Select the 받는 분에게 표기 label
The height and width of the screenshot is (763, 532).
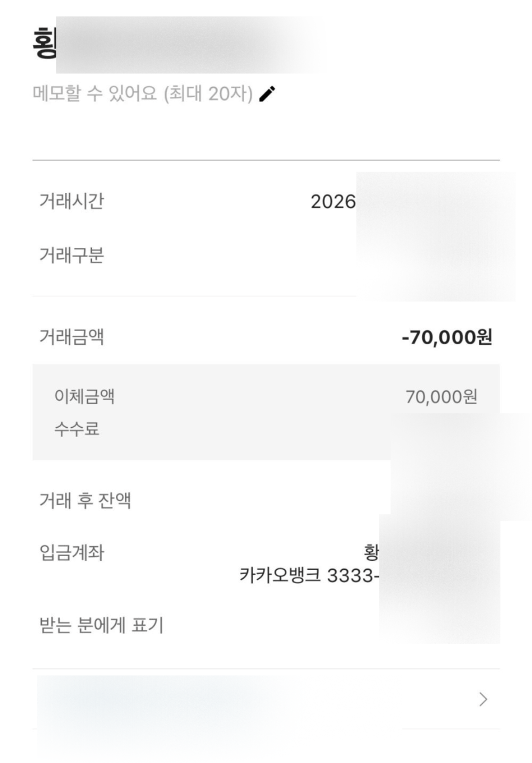coord(101,625)
